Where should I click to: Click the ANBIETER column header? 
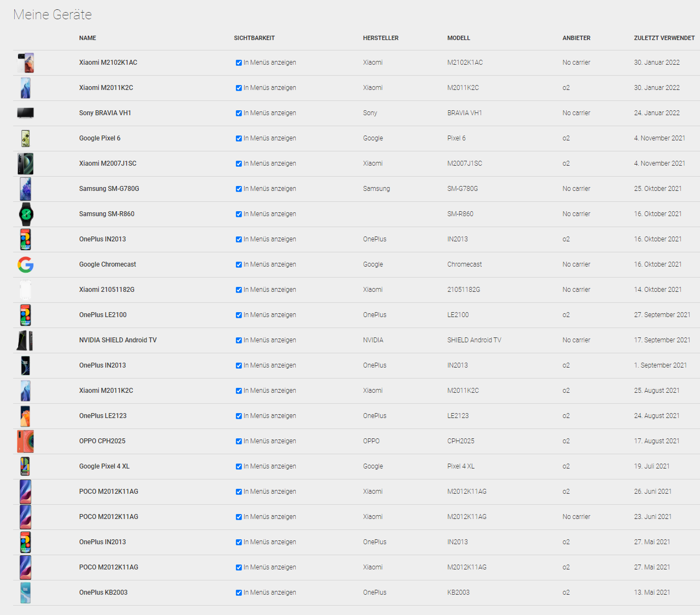click(x=577, y=38)
